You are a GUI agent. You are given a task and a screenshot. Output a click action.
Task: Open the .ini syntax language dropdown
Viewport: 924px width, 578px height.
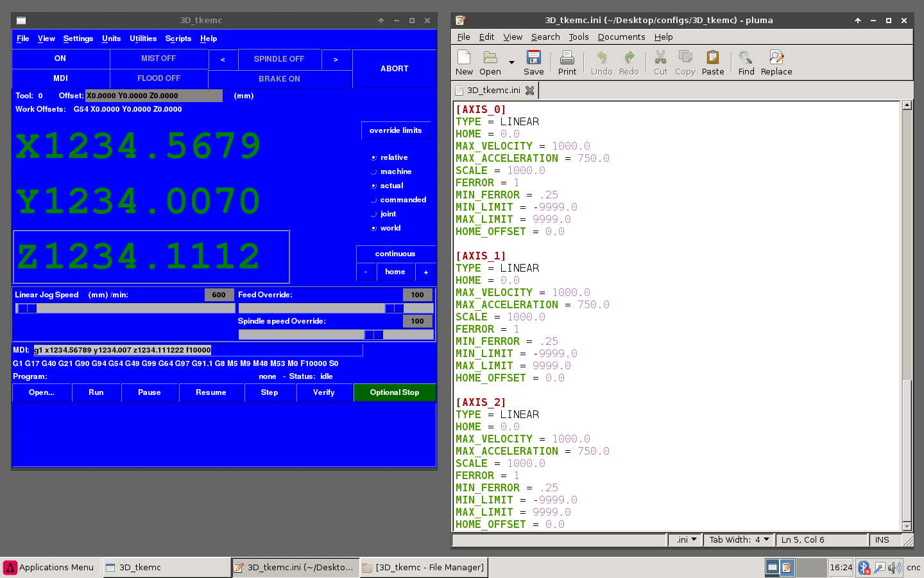pos(687,540)
